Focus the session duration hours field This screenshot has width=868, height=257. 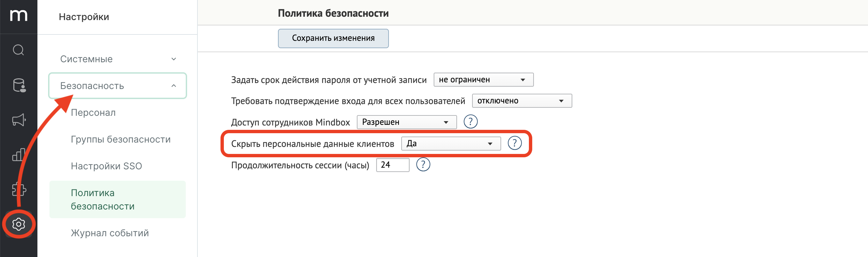coord(393,165)
